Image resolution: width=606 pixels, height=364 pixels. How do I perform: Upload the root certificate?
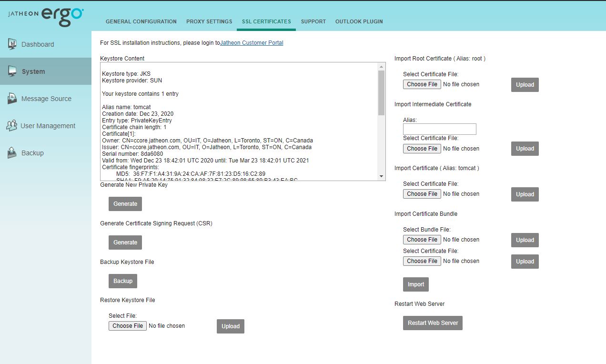525,85
